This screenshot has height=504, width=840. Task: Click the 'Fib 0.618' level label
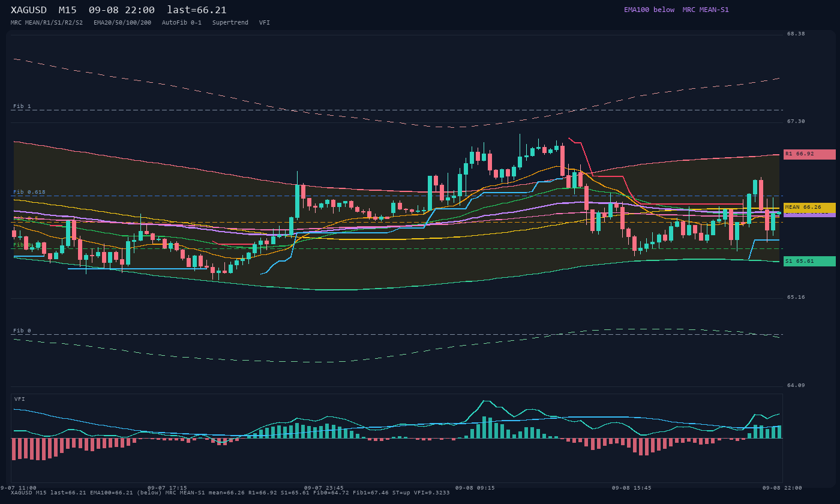pyautogui.click(x=29, y=192)
